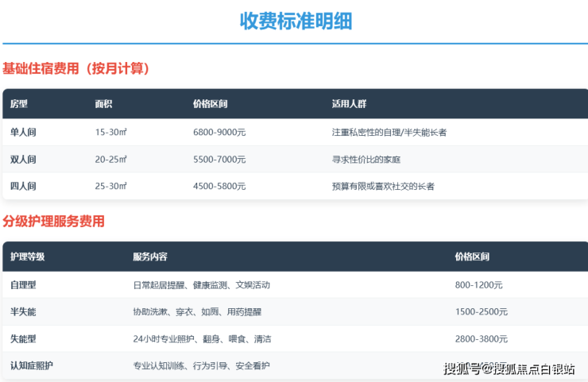
Task: Click the 搜狐号@搜狐焦点白银站 watermark
Action: [509, 368]
